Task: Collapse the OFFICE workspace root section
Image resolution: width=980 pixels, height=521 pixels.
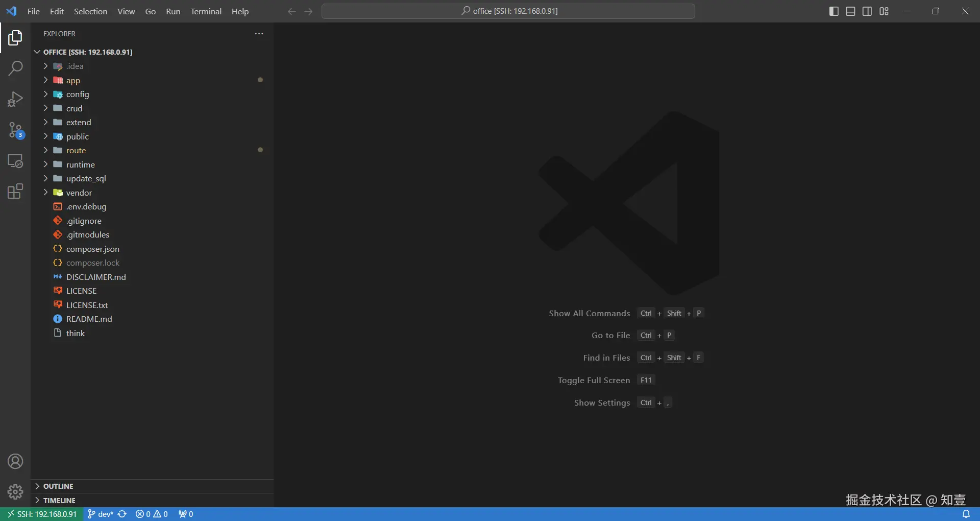Action: coord(152,52)
